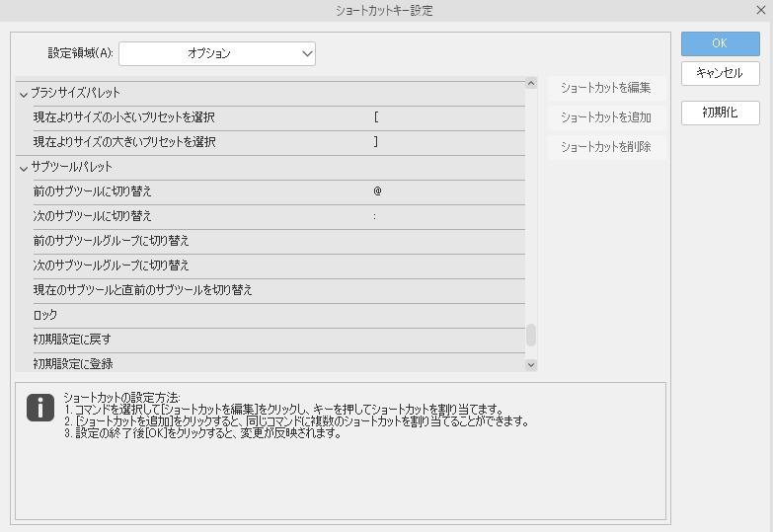Open the 設定領域 オプション dropdown
773x532 pixels.
[217, 53]
